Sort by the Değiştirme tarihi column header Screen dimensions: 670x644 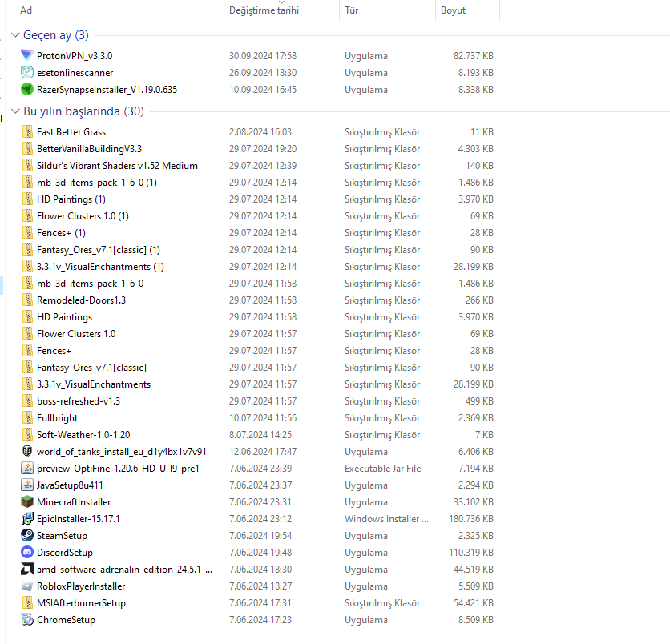click(264, 10)
